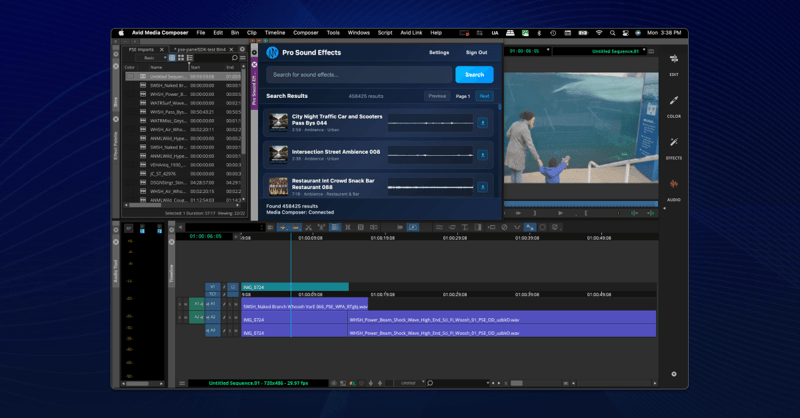The image size is (800, 418).
Task: Click the Previous page button
Action: coord(437,96)
